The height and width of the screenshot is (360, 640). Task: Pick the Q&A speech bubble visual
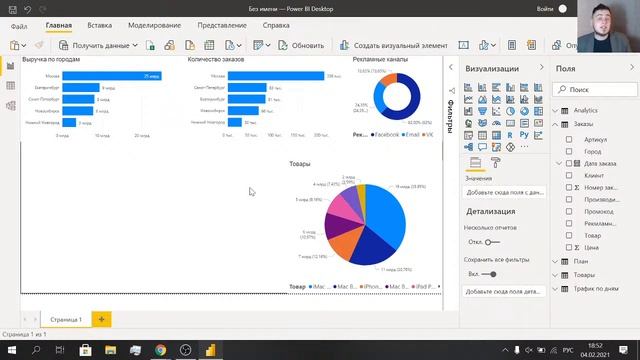[482, 147]
